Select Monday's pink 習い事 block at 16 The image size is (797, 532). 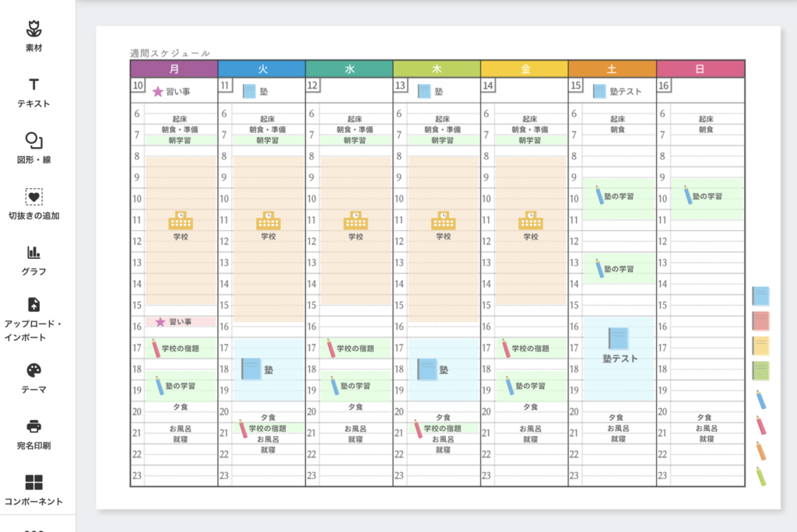click(181, 322)
